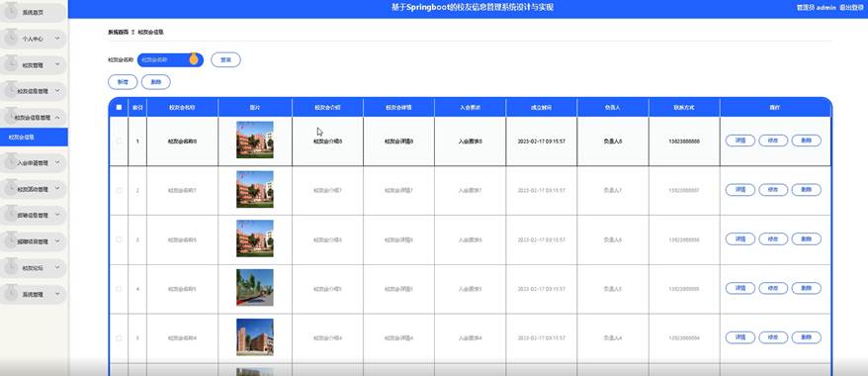Click 退出登录 in the top bar

tap(851, 8)
